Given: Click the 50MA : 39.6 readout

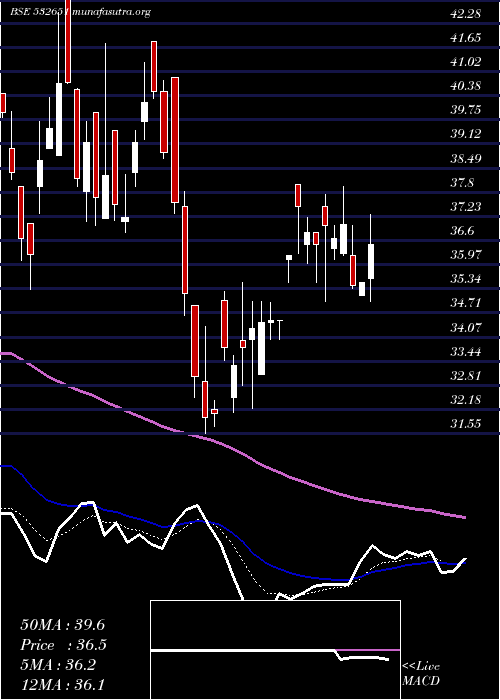Looking at the screenshot, I should (62, 625).
